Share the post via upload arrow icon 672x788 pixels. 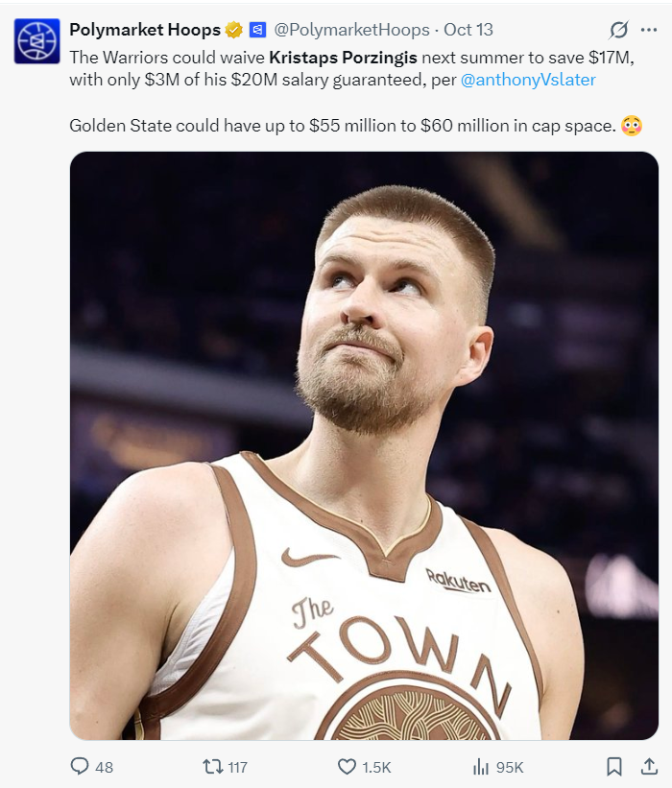point(649,766)
